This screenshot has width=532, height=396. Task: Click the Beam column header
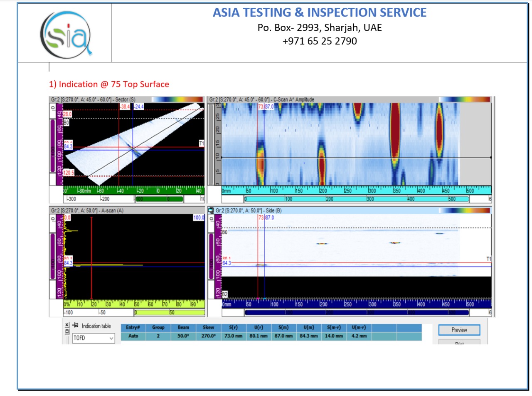[183, 327]
